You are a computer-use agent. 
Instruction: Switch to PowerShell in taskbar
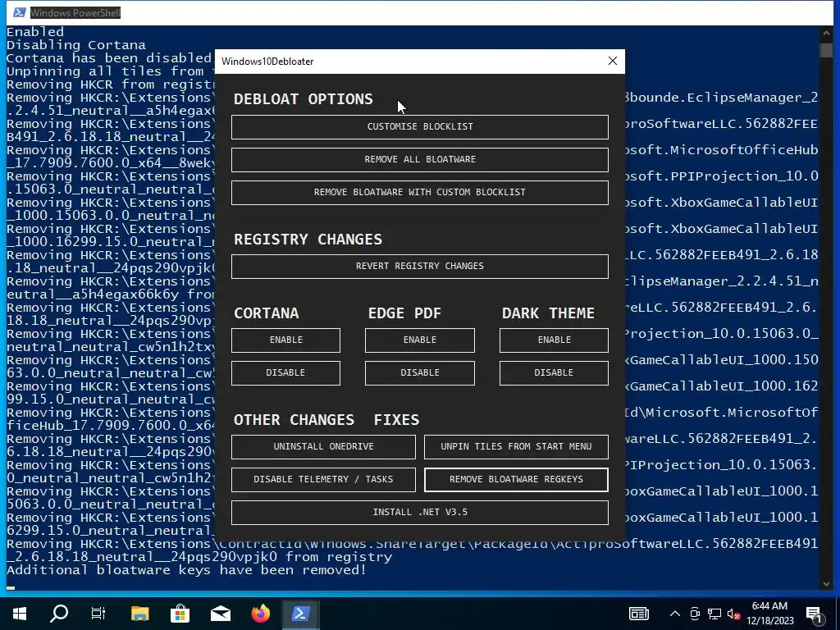coord(300,614)
